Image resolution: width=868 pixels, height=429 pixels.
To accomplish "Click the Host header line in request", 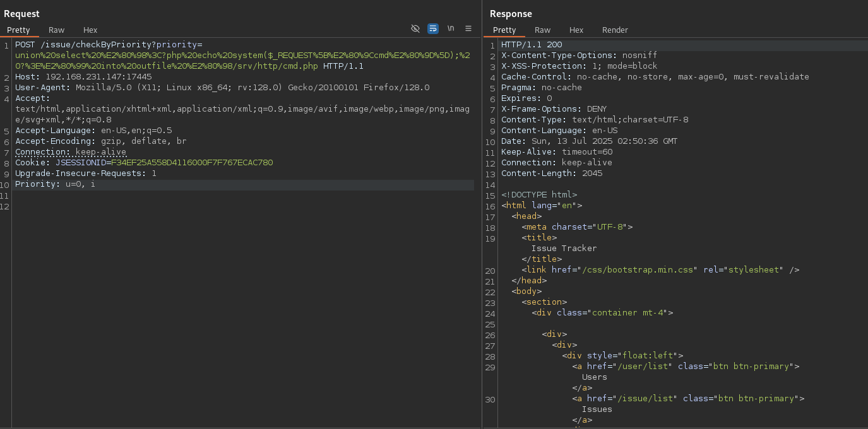I will click(83, 77).
